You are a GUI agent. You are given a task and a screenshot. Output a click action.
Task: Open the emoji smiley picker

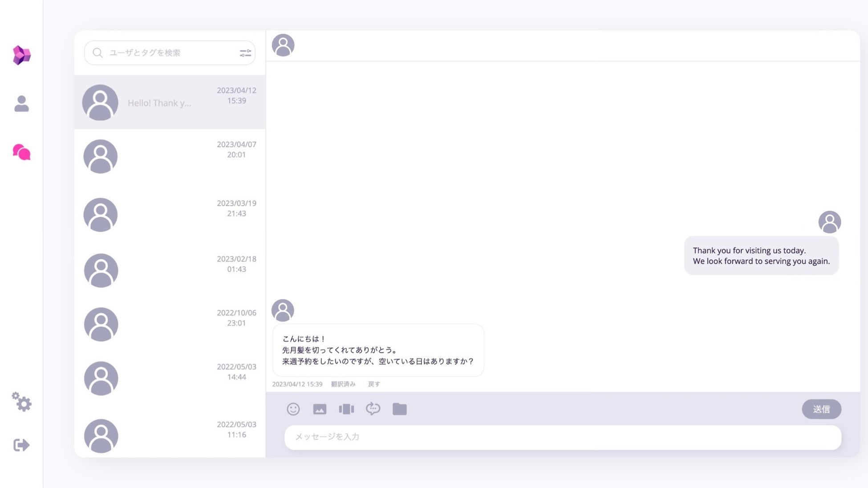pos(293,409)
